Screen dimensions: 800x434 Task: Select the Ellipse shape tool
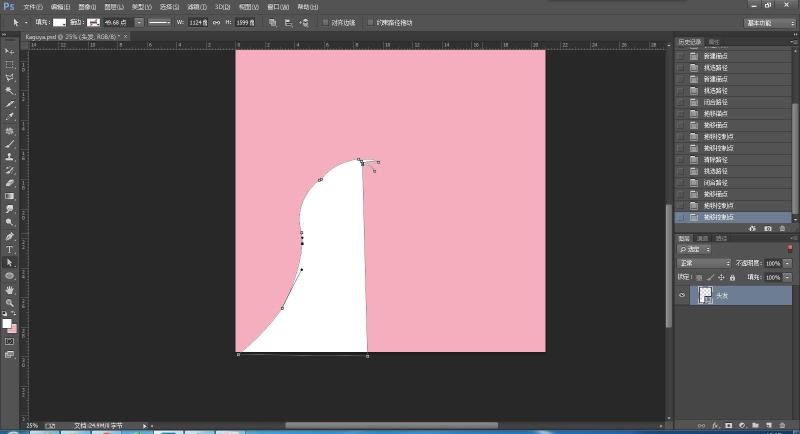(x=9, y=276)
